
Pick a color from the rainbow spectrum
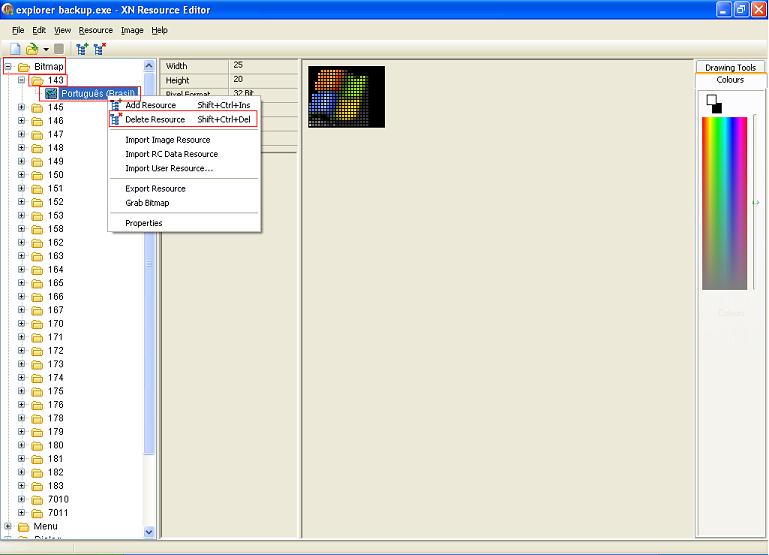point(724,203)
